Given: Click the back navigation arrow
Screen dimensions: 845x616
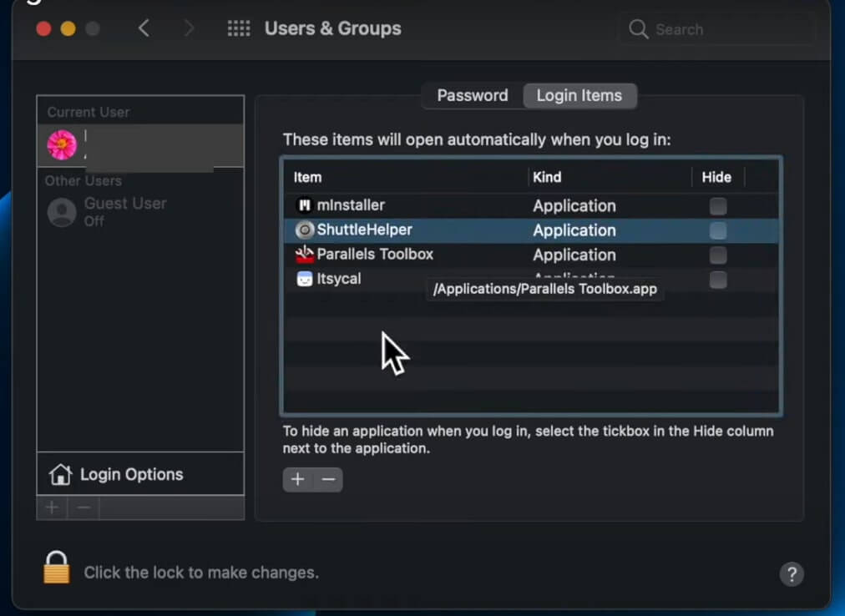Looking at the screenshot, I should click(144, 28).
